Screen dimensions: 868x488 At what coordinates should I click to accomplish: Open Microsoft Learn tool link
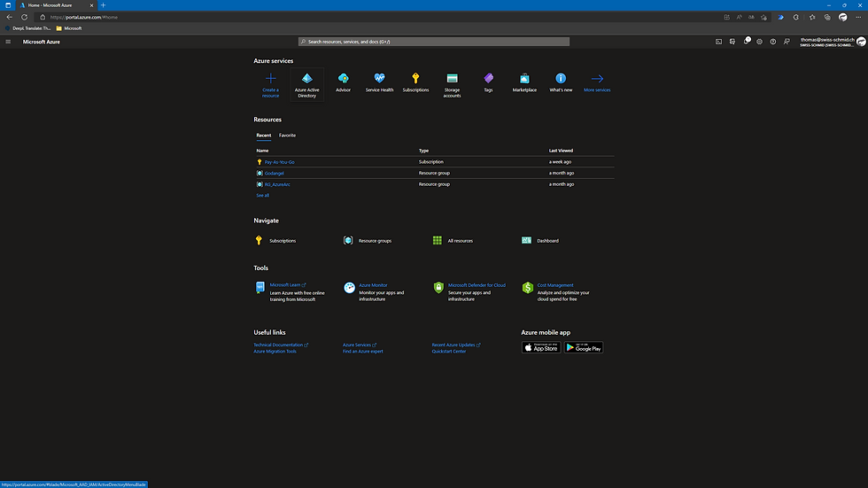(x=287, y=285)
